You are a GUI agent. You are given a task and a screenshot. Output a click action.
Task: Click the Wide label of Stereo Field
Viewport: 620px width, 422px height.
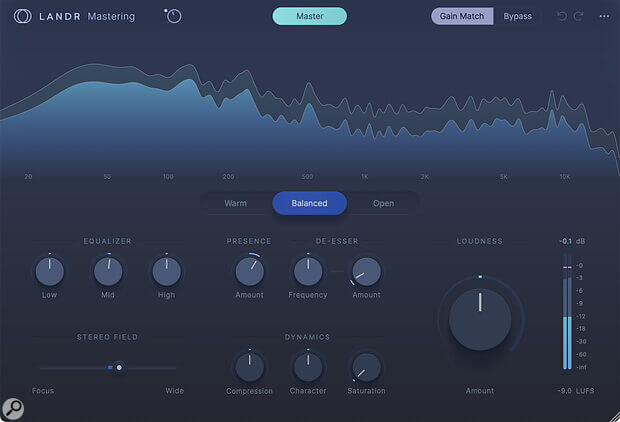[174, 391]
